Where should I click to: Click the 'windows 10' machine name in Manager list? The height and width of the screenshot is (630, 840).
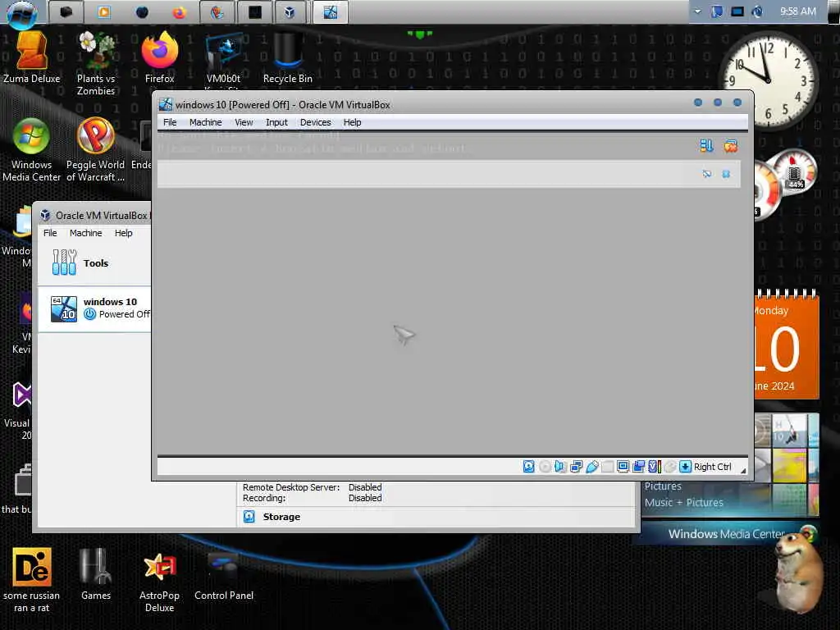(x=110, y=302)
